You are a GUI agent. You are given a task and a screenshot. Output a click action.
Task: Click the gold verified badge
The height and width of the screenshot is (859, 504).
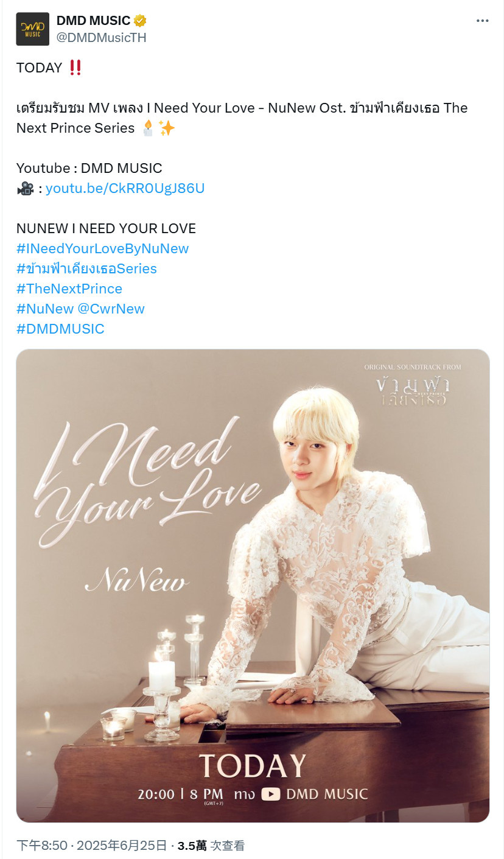click(x=140, y=21)
